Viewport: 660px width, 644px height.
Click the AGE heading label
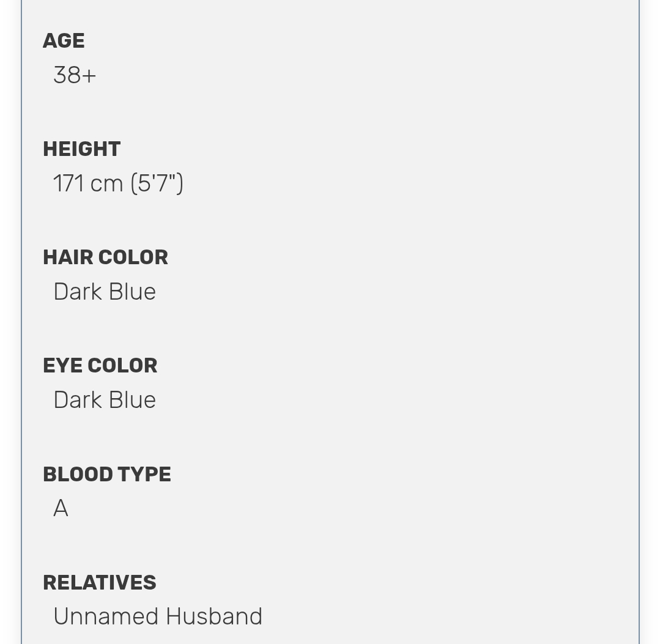coord(64,41)
